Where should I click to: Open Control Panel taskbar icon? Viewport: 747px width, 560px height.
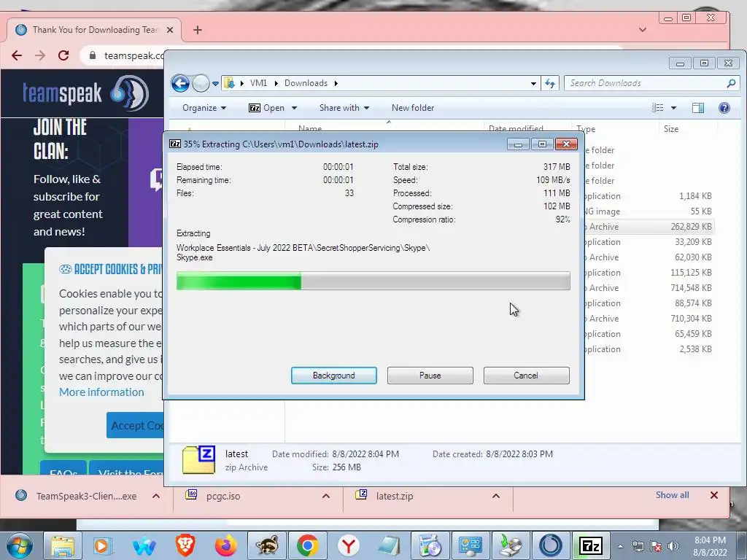point(471,545)
